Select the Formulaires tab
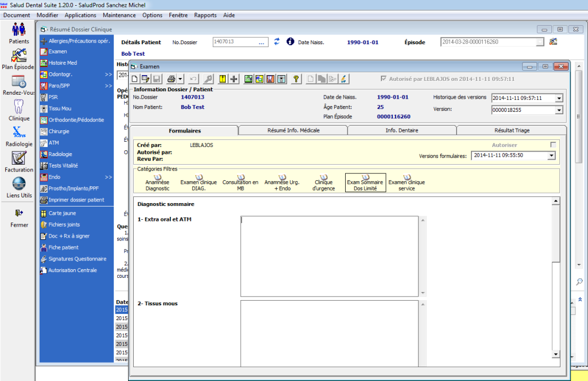 (184, 130)
